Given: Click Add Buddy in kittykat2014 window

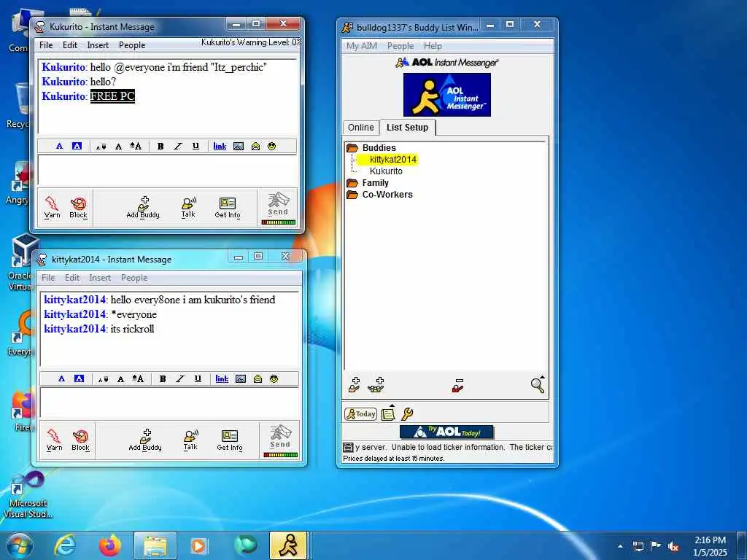Looking at the screenshot, I should [145, 440].
